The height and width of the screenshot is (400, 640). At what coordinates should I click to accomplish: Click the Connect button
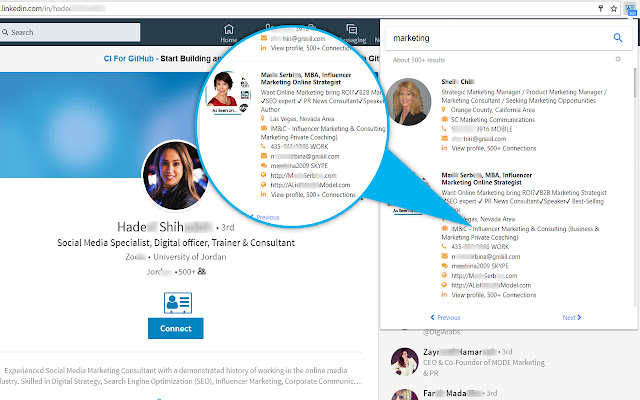176,329
